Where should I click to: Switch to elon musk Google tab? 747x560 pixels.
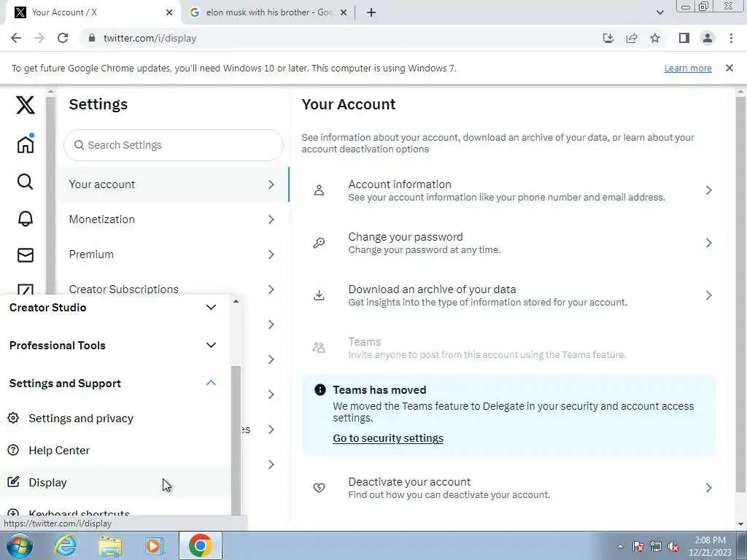(268, 12)
